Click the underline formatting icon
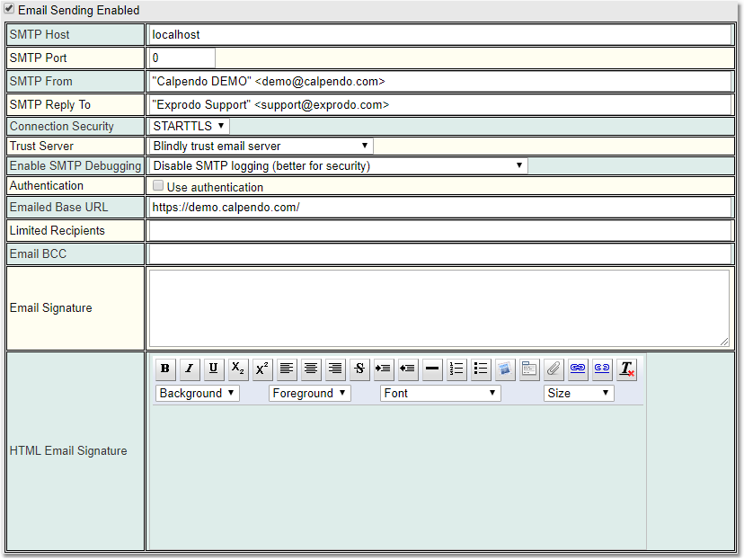This screenshot has height=560, width=744. [x=214, y=369]
